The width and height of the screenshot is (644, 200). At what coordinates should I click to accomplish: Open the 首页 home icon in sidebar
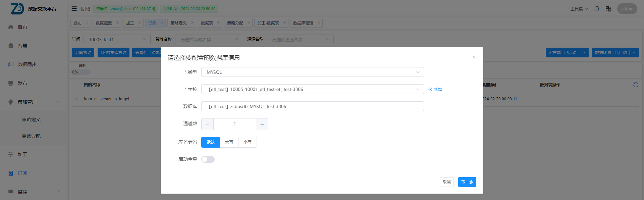11,27
